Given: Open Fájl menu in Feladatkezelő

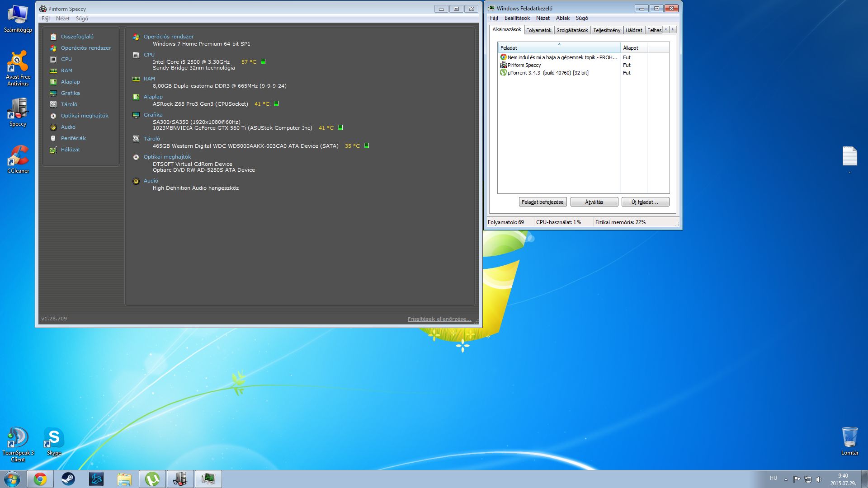Looking at the screenshot, I should pyautogui.click(x=494, y=18).
